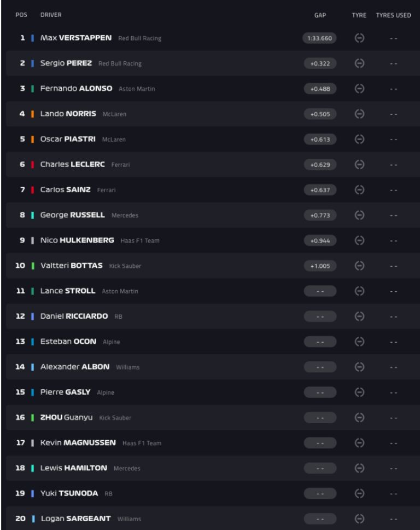Click Esteban Ocon's empty gap pill
420x530 pixels.
tap(320, 342)
